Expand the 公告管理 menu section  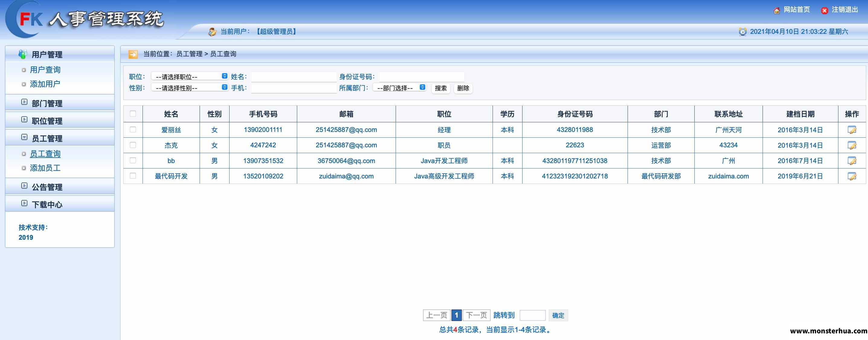59,187
